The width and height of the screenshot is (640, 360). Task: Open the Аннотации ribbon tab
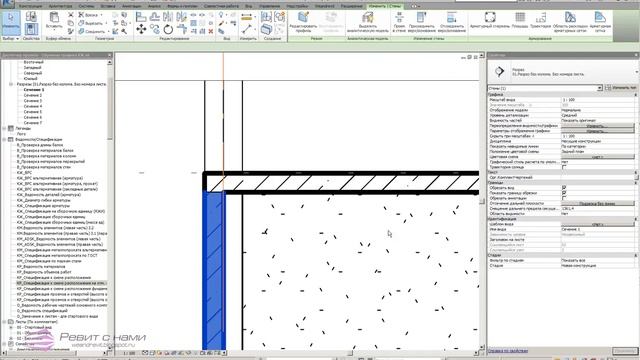(131, 7)
